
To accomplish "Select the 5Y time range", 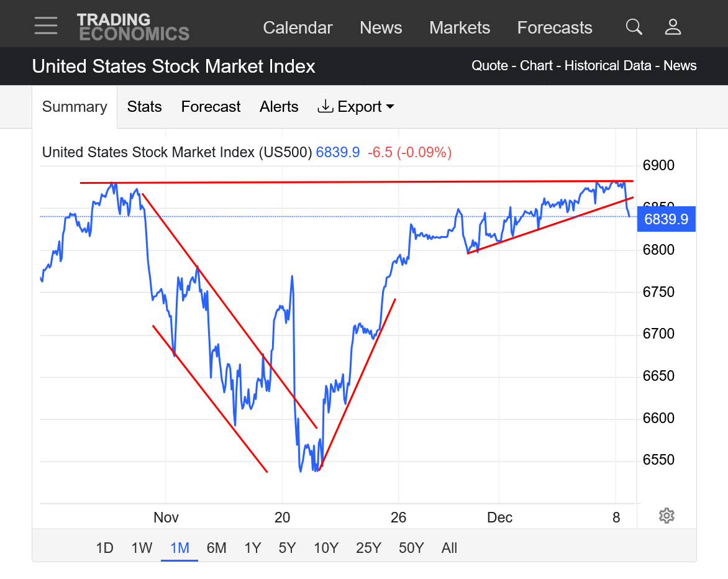I will coord(287,548).
